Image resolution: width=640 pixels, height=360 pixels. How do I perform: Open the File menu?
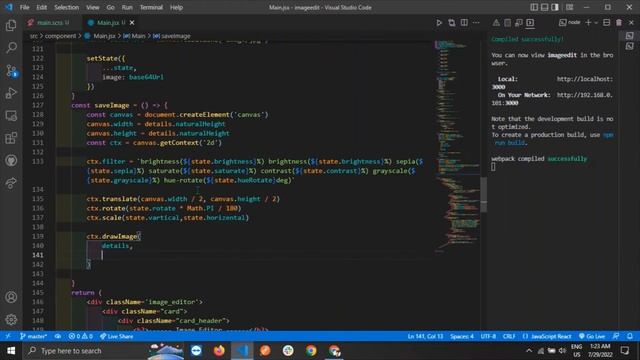tap(24, 7)
